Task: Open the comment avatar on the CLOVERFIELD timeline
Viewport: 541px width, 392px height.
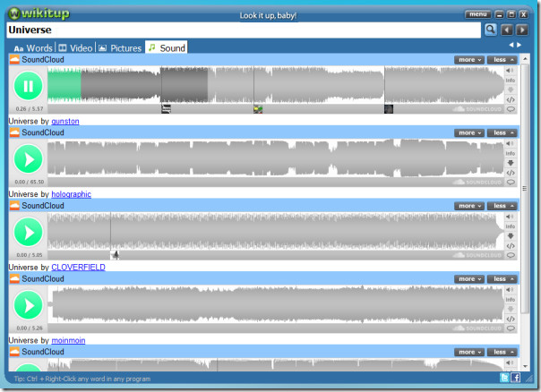Action: point(115,255)
